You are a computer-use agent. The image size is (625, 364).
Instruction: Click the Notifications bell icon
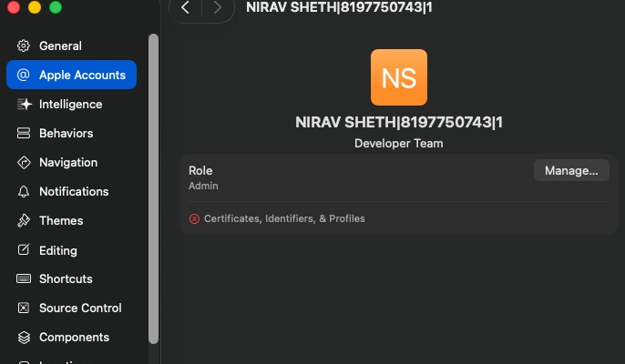[x=24, y=192]
